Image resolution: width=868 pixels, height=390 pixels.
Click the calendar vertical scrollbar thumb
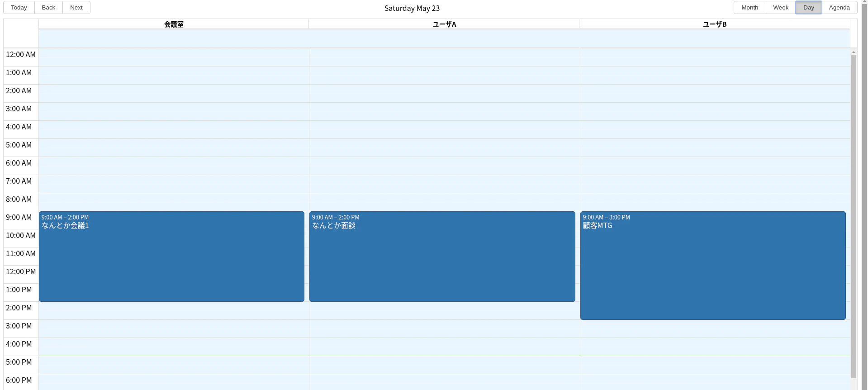[854, 216]
